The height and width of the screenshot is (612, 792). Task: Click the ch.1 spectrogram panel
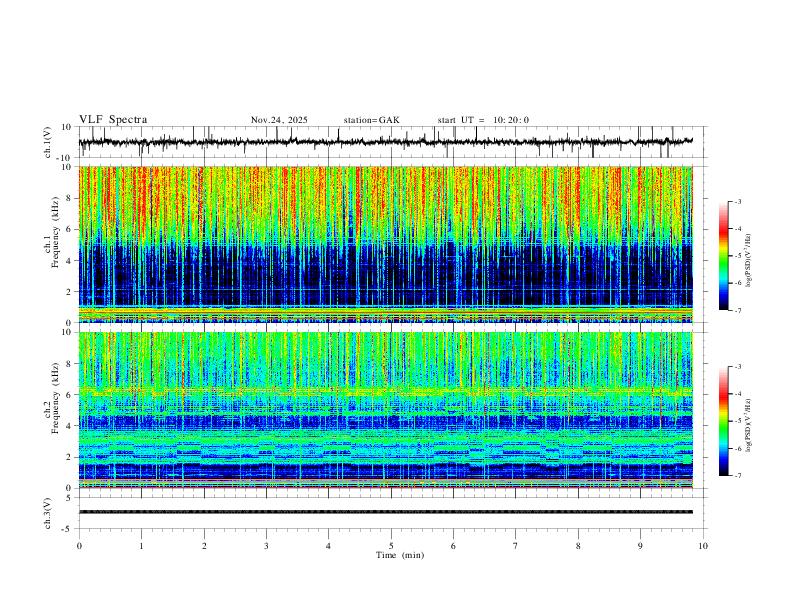click(x=386, y=244)
